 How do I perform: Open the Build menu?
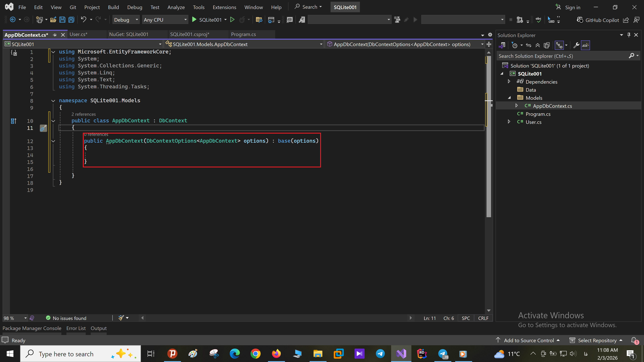pyautogui.click(x=113, y=7)
